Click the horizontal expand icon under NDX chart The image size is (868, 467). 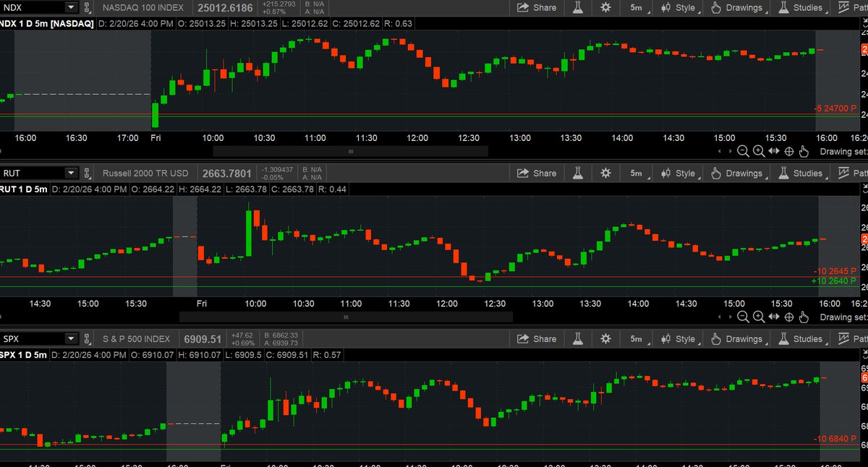pyautogui.click(x=774, y=151)
